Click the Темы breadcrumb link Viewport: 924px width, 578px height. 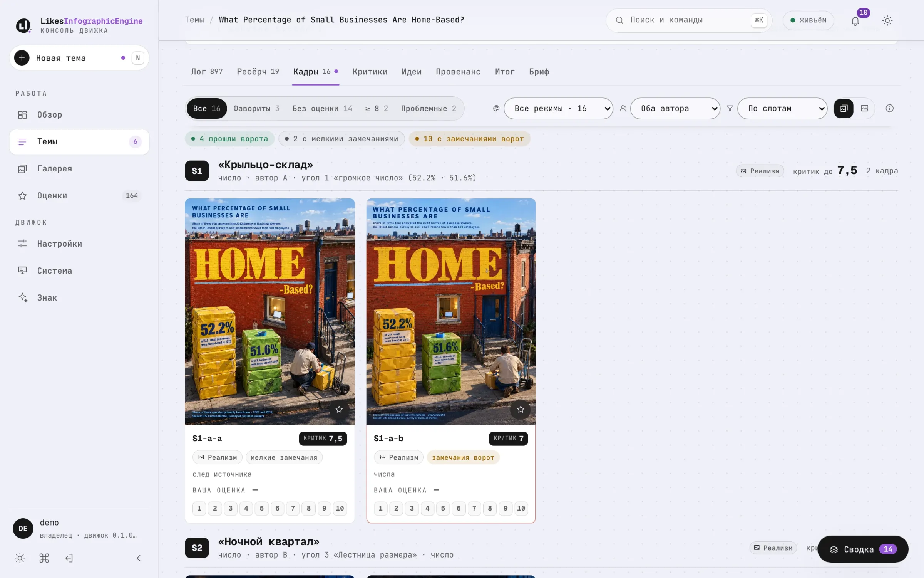(194, 20)
